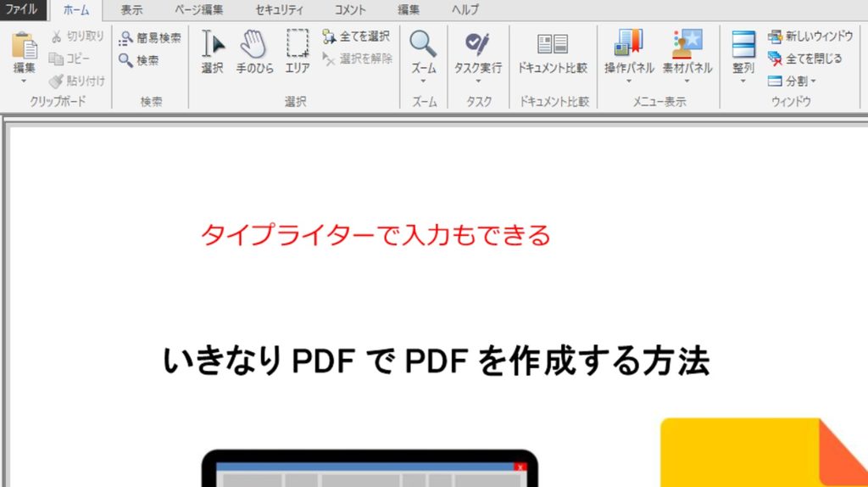The image size is (868, 487).
Task: Click the タスク実行 icon
Action: (478, 44)
